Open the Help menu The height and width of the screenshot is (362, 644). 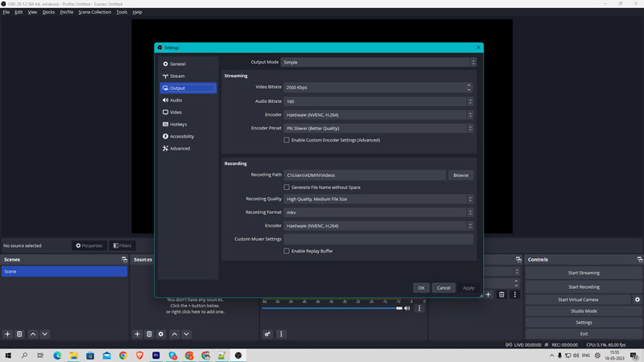click(137, 12)
